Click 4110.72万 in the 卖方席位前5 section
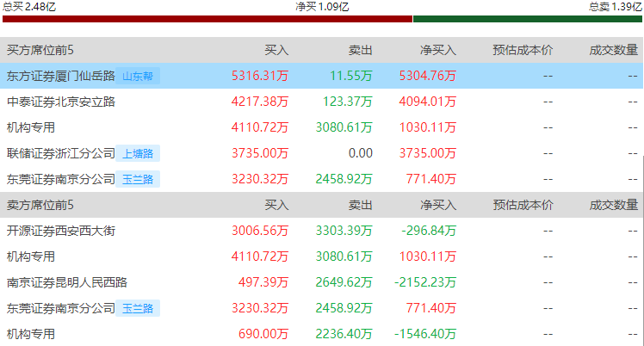The height and width of the screenshot is (346, 644). pyautogui.click(x=260, y=256)
